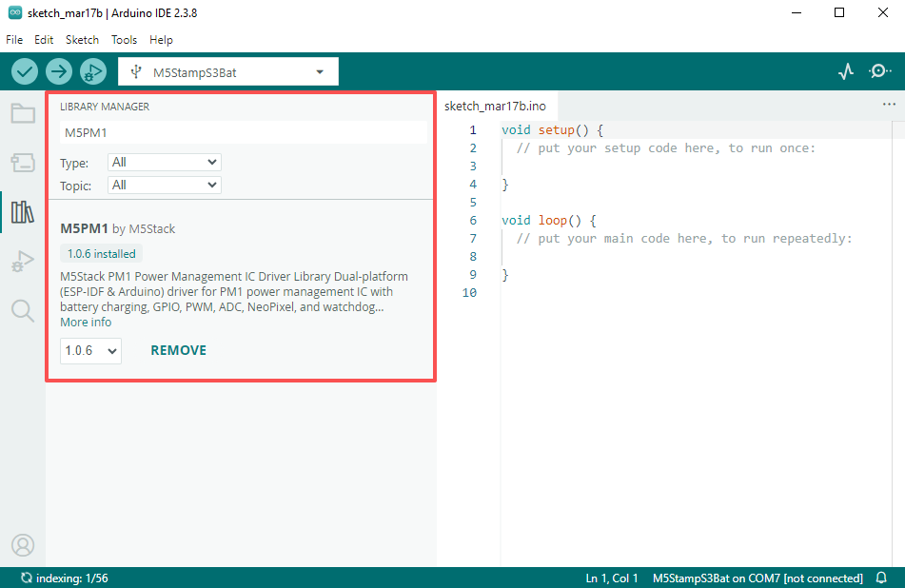Open the Serial Monitor icon

coord(881,71)
